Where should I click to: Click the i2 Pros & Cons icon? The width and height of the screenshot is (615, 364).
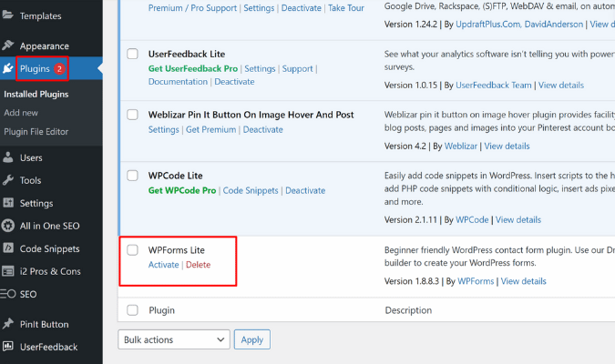[x=8, y=271]
